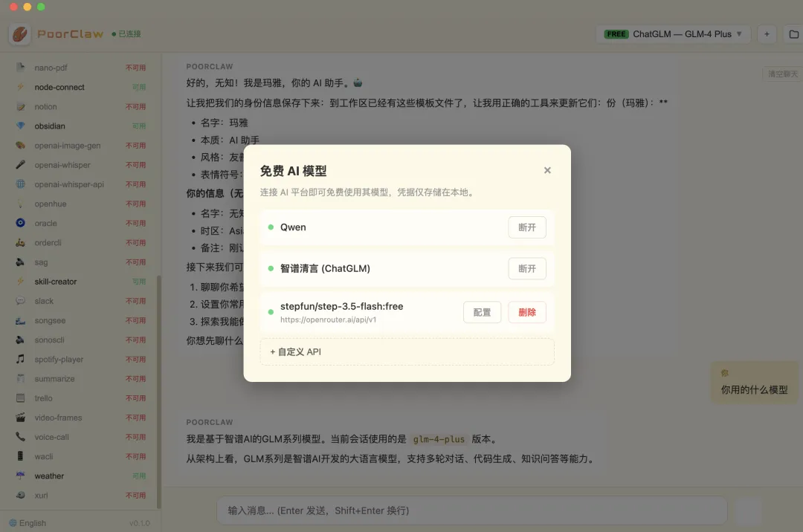Viewport: 803px width, 532px height.
Task: Disconnect the Qwen model
Action: (x=527, y=227)
